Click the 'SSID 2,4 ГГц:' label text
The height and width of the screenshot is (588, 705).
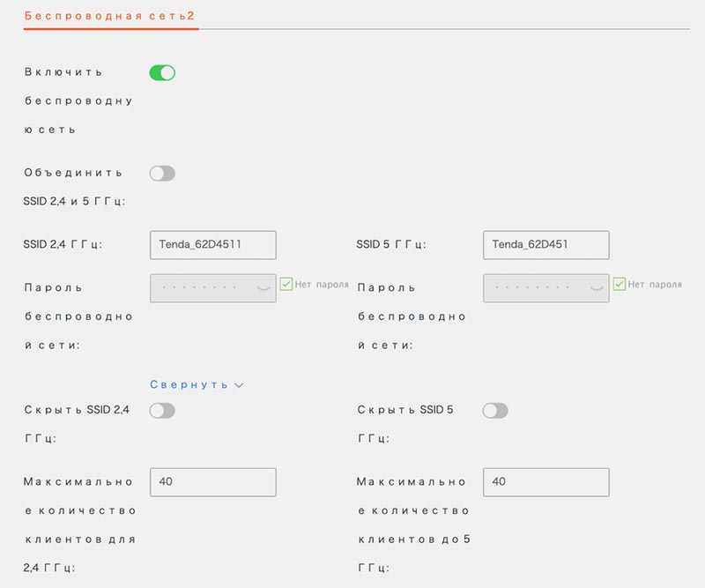[x=63, y=245]
